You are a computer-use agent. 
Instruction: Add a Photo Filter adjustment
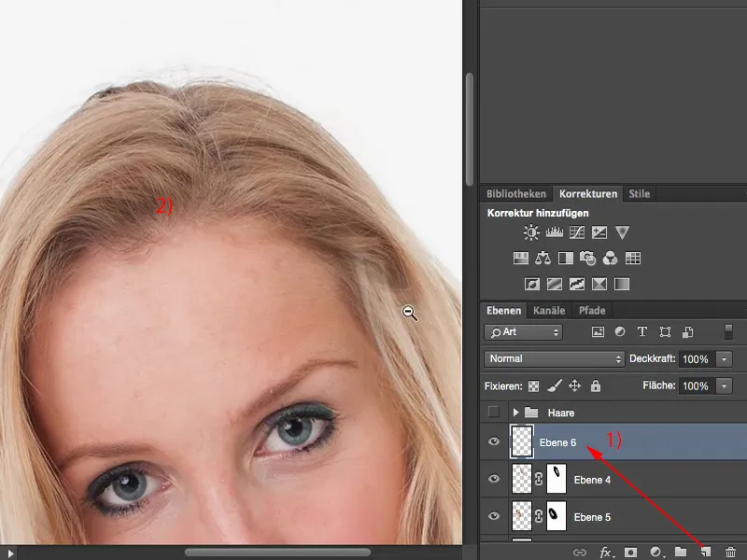point(588,259)
